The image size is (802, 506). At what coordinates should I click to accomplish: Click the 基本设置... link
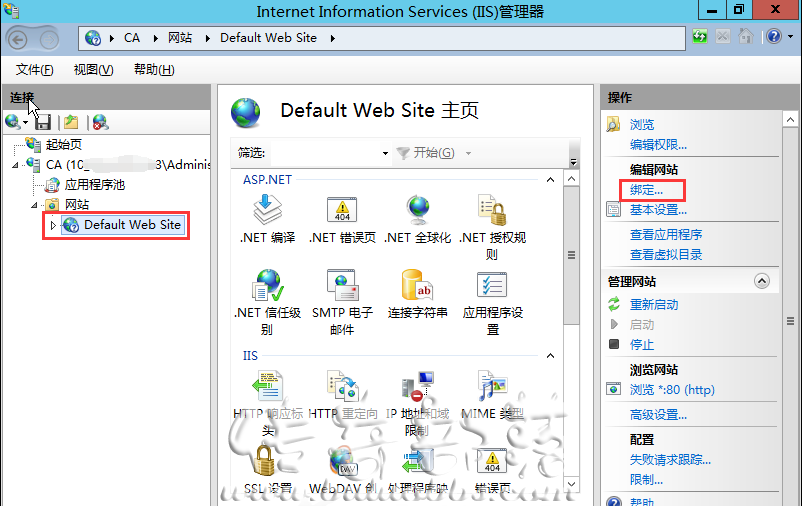(658, 210)
